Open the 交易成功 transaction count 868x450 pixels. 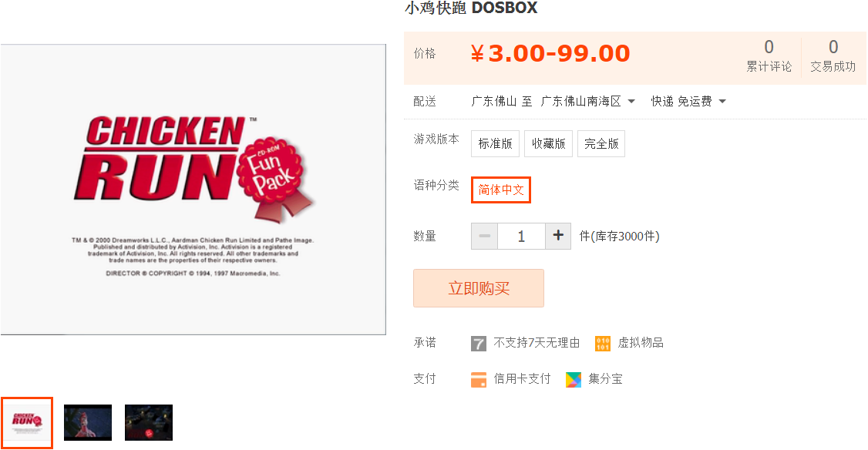tap(833, 55)
